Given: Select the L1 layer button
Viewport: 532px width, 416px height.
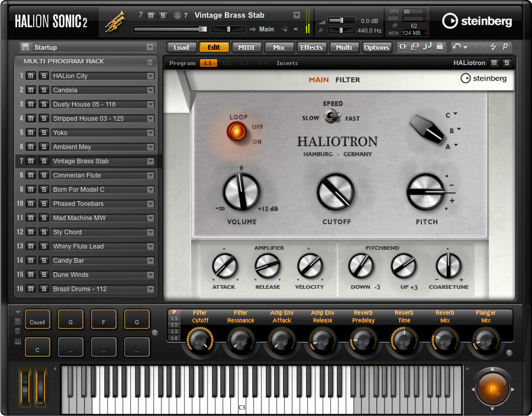Looking at the screenshot, I should (x=208, y=63).
